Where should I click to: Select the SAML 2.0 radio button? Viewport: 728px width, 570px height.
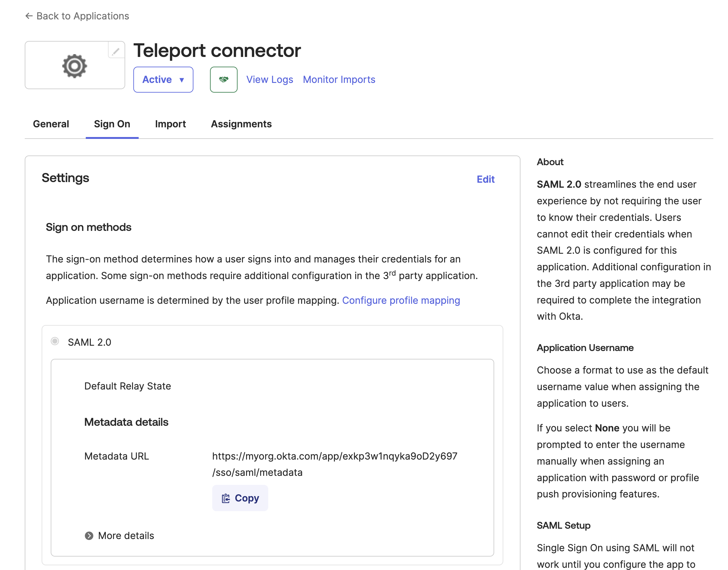coord(55,341)
